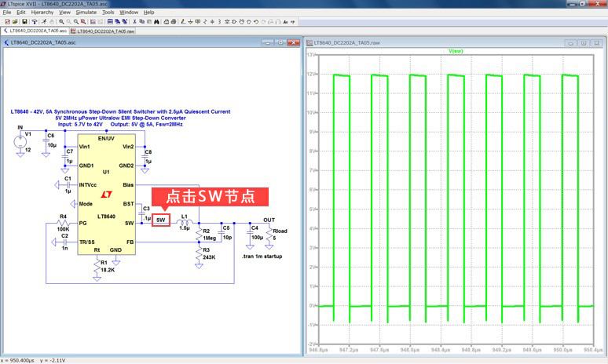
Task: Click the SW node label in the schematic
Action: coord(160,220)
